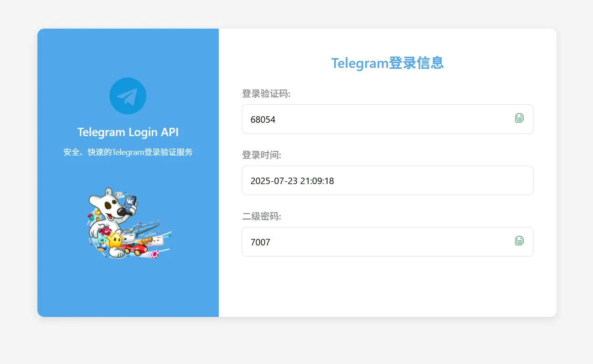Click the 安全、快速的Telegram登录验证服务 subtitle
Screen dimensions: 593x364
click(x=128, y=152)
